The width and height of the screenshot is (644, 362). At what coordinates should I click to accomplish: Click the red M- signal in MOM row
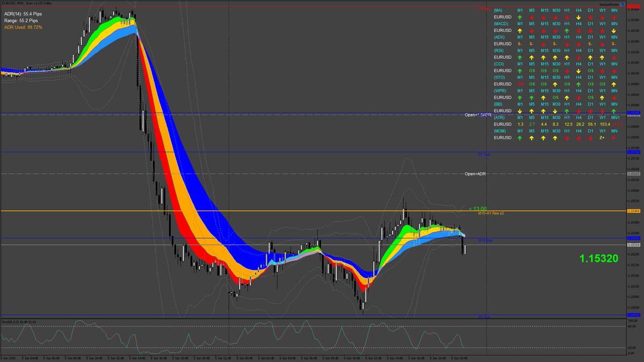[x=613, y=138]
